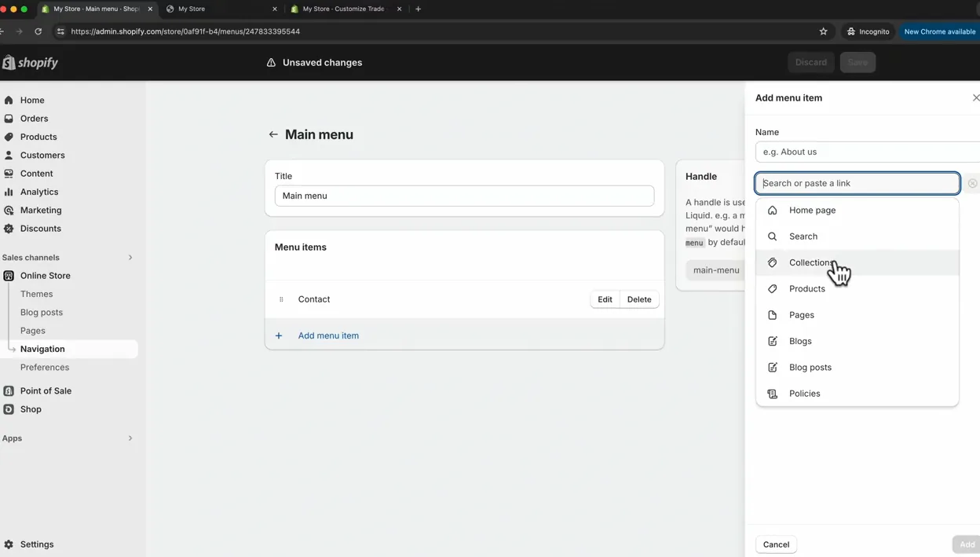Viewport: 980px width, 557px height.
Task: Clear the link field with the x icon
Action: pos(972,183)
